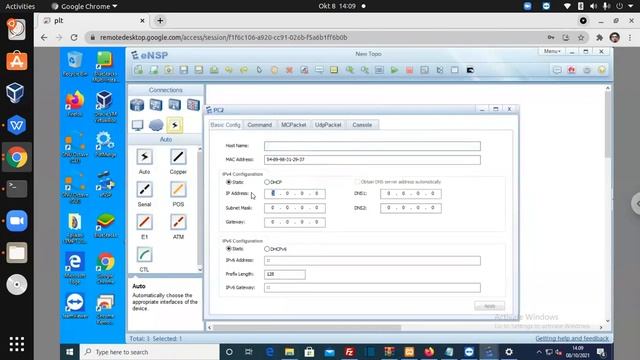This screenshot has width=640, height=360.
Task: Select the WLAN device category icon
Action: (174, 105)
